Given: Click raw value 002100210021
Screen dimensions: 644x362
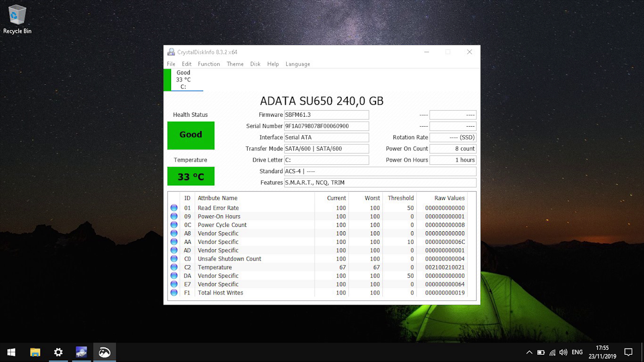Looking at the screenshot, I should (445, 267).
